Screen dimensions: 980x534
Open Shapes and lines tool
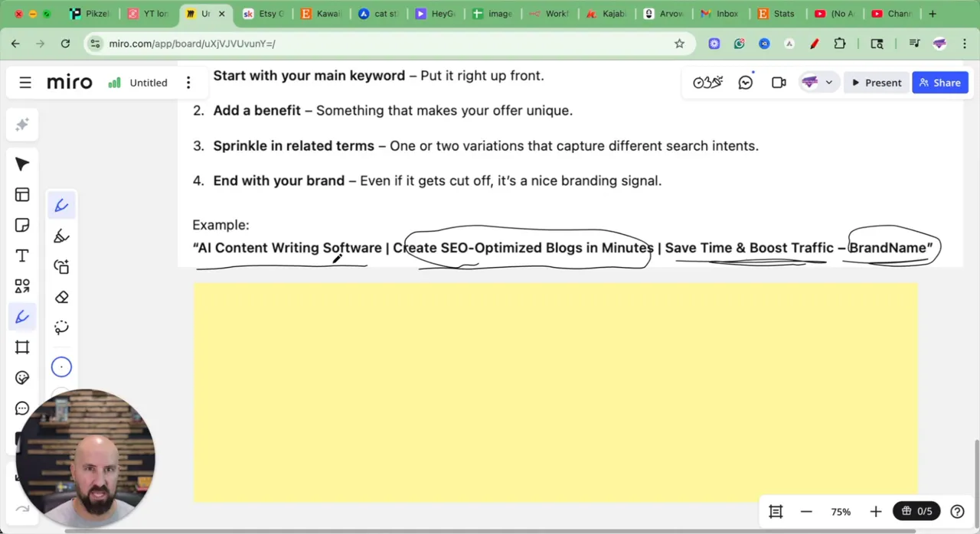tap(22, 286)
